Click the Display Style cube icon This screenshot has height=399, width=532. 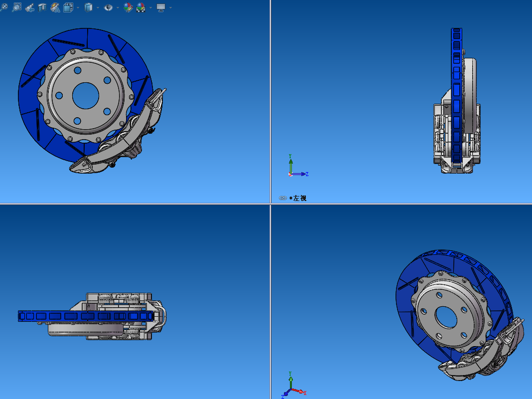tap(88, 7)
